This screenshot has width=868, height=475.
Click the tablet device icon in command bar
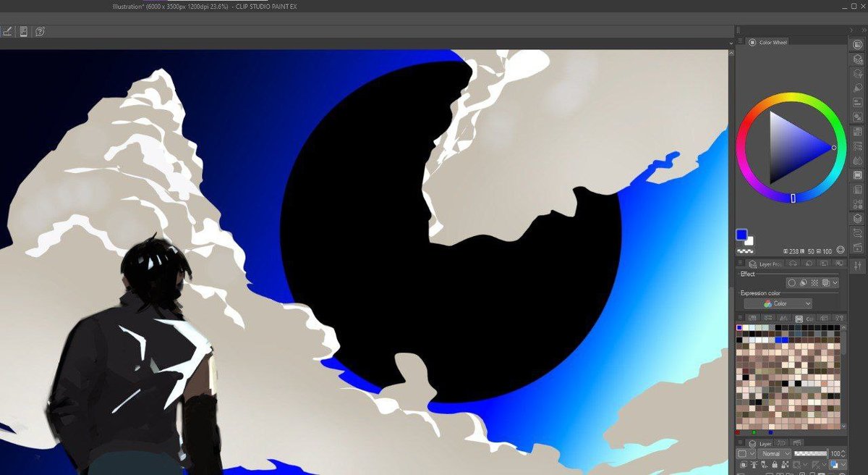pos(24,32)
